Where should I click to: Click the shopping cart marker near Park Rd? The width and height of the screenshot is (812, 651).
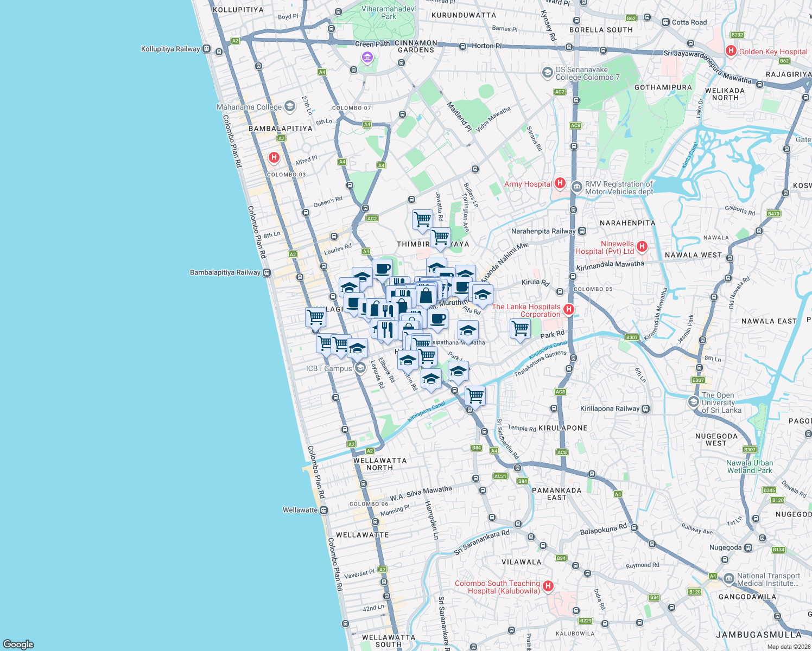pos(519,328)
